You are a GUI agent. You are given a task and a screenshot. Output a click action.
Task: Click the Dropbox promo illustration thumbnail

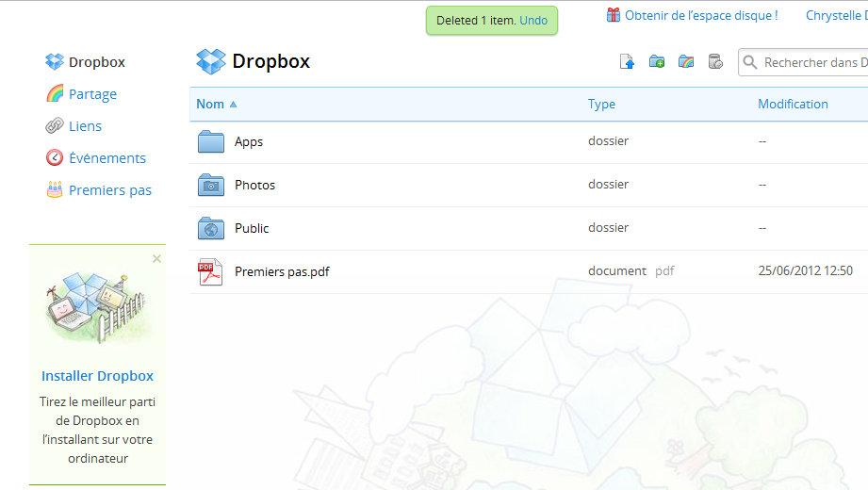click(97, 308)
